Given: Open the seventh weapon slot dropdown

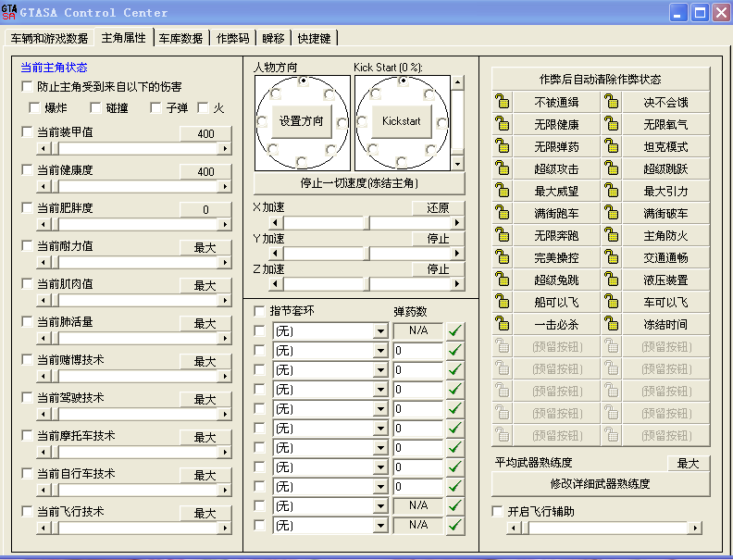Looking at the screenshot, I should [380, 448].
